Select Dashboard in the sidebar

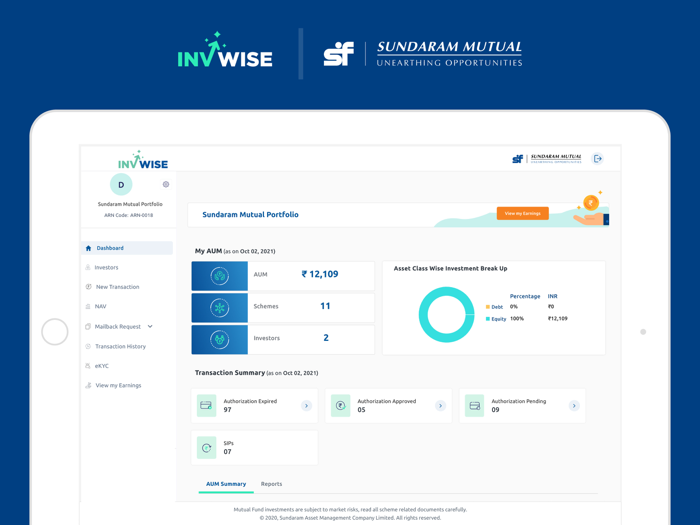pyautogui.click(x=127, y=248)
